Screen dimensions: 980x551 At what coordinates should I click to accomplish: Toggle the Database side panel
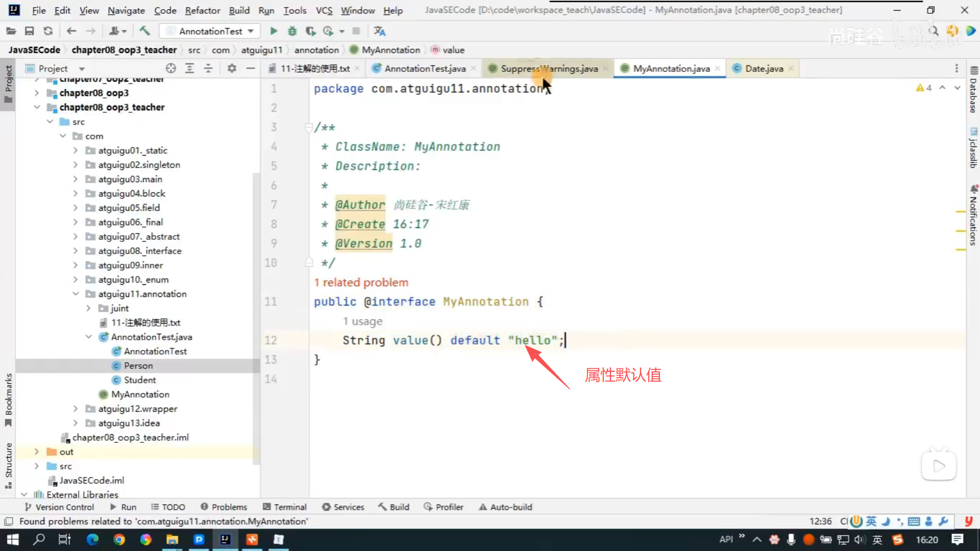(x=973, y=91)
